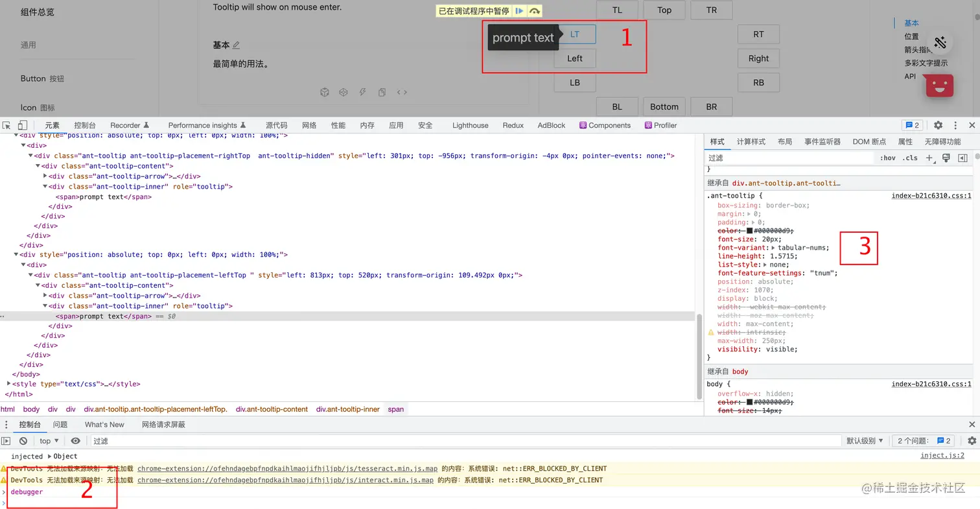Open Button 按钮 in left sidebar
Screen dimensions: 980x509
tap(42, 78)
